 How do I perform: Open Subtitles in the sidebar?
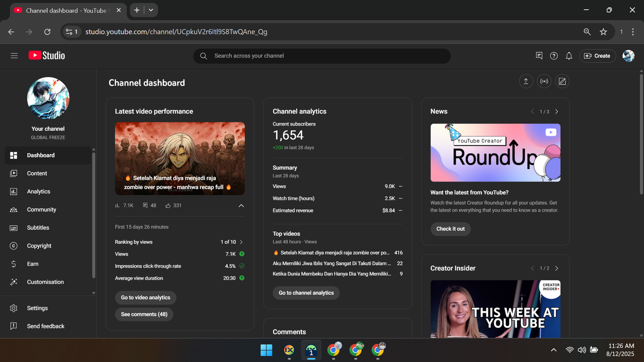tap(48, 228)
